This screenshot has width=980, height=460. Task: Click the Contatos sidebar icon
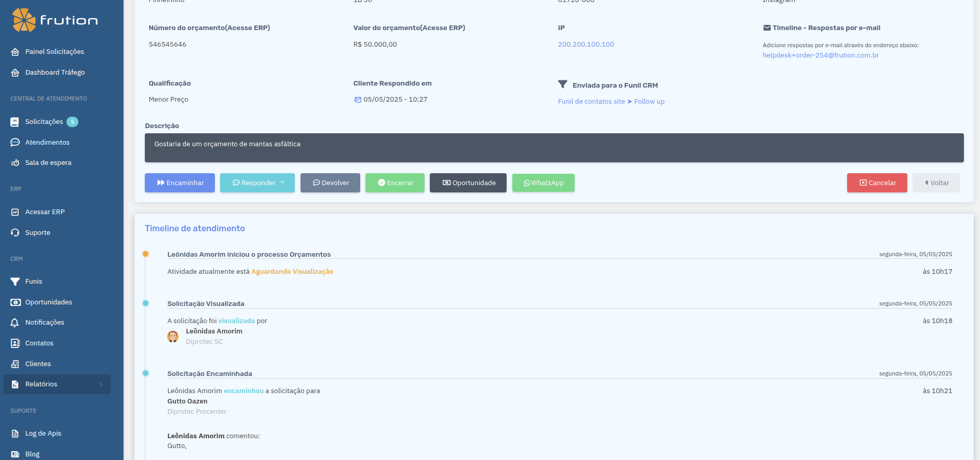(15, 343)
